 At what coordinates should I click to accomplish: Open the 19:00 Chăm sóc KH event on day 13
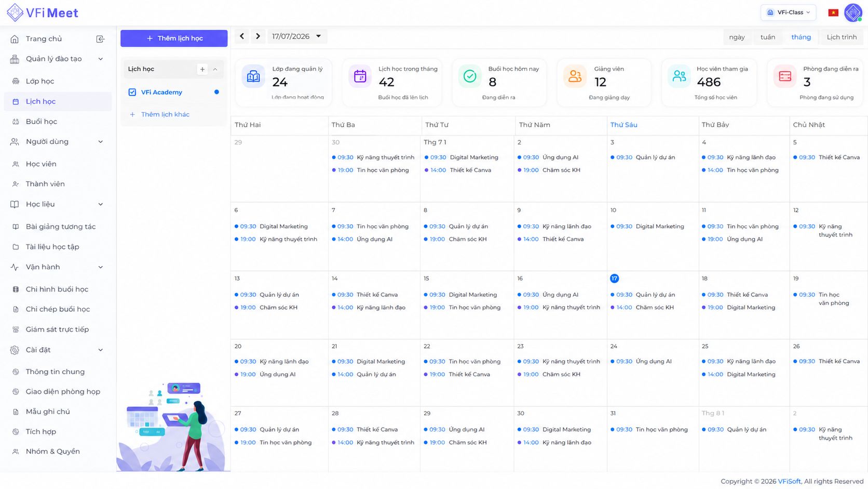coord(266,308)
